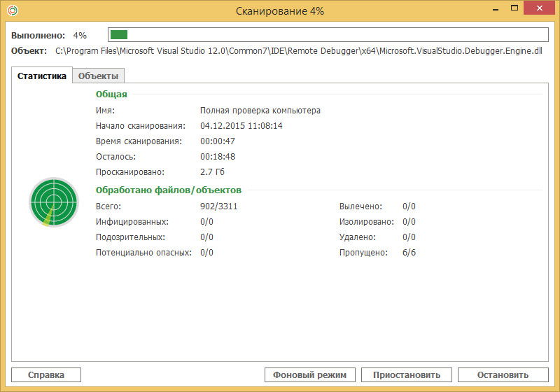Click the Потенциально опасных label
This screenshot has width=560, height=392.
(x=143, y=253)
